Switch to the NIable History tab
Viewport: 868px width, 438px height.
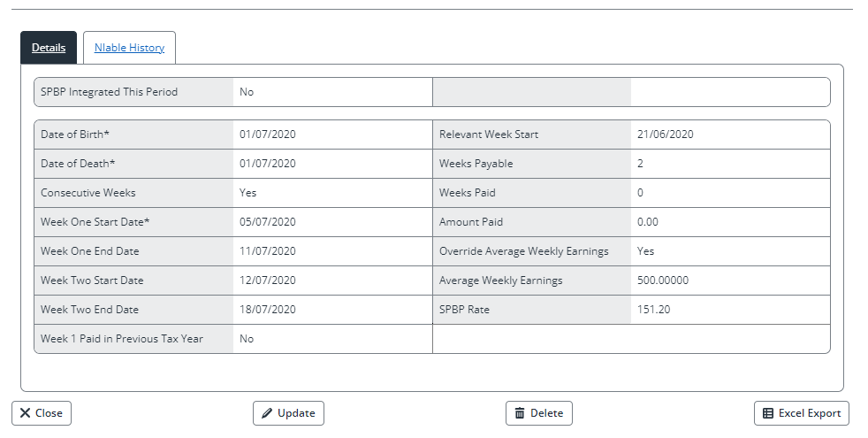point(129,48)
